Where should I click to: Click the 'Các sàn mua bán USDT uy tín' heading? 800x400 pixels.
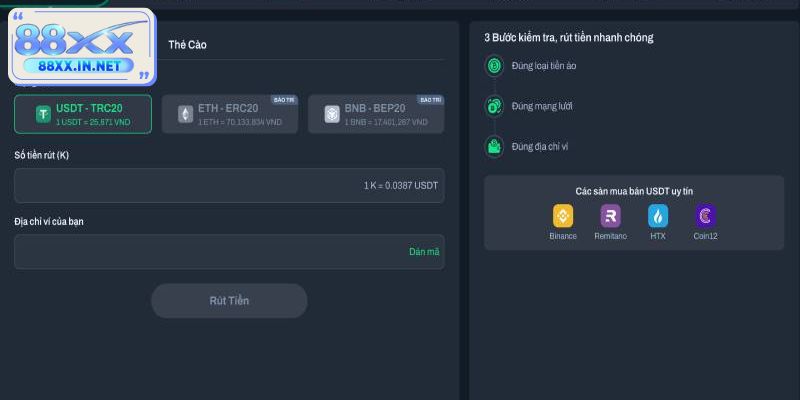tap(634, 191)
